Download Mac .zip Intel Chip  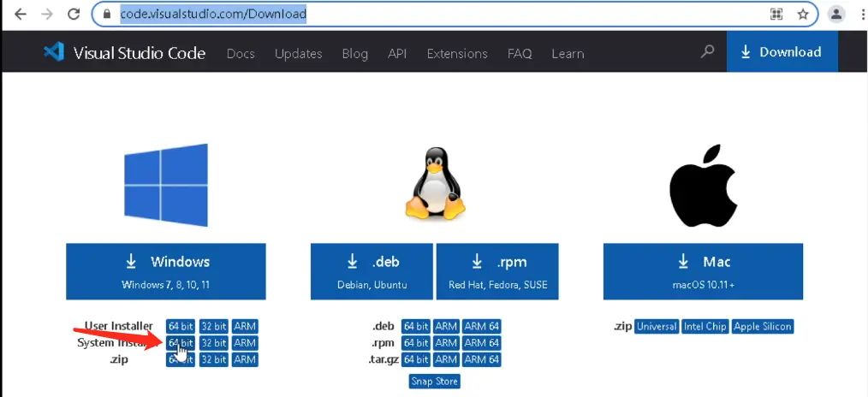pos(705,326)
